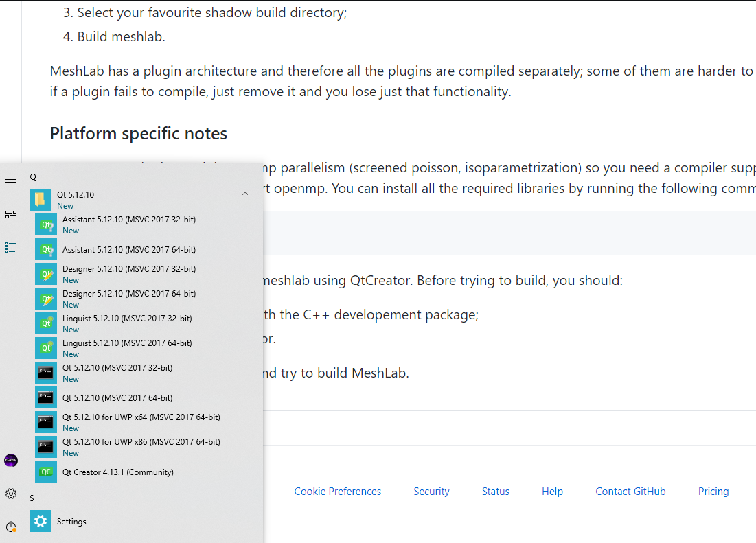The height and width of the screenshot is (543, 756).
Task: Open Settings from the Start menu
Action: point(71,521)
